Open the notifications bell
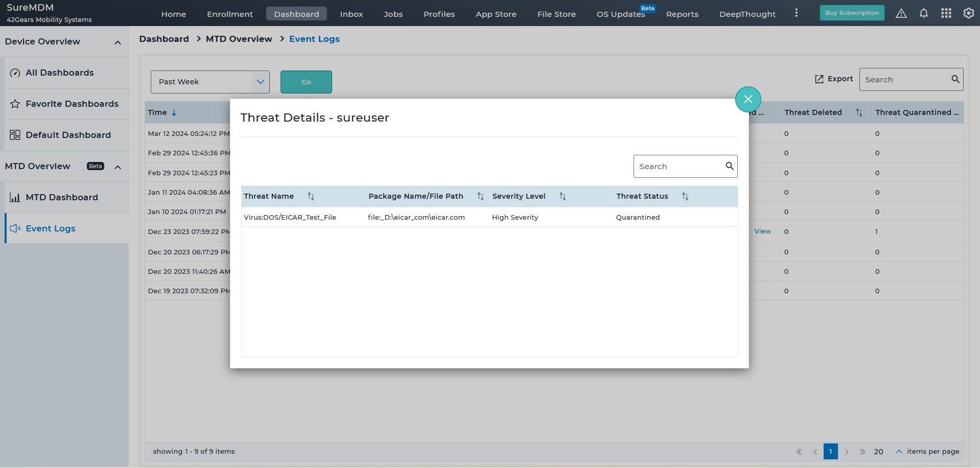Image resolution: width=980 pixels, height=468 pixels. tap(924, 14)
